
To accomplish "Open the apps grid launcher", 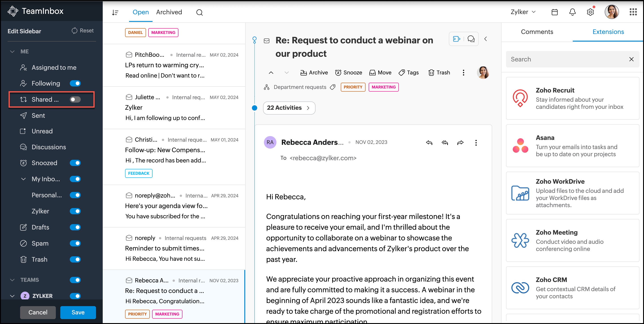I will point(633,12).
